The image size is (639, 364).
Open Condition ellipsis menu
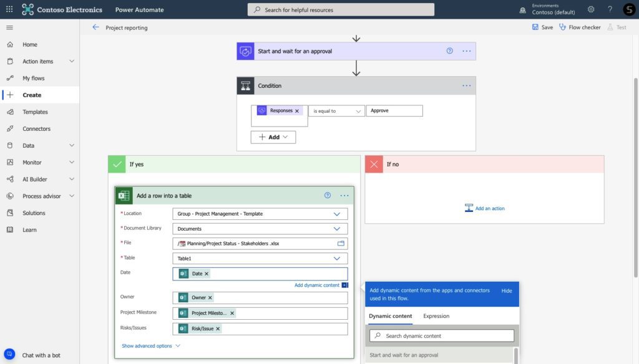467,85
